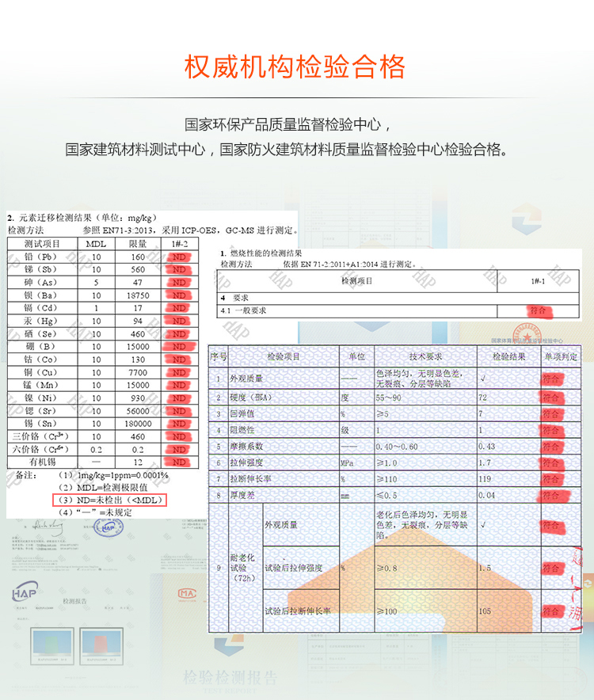The width and height of the screenshot is (594, 700).
Task: Select the 镉（Cd） row label
Action: (41, 308)
